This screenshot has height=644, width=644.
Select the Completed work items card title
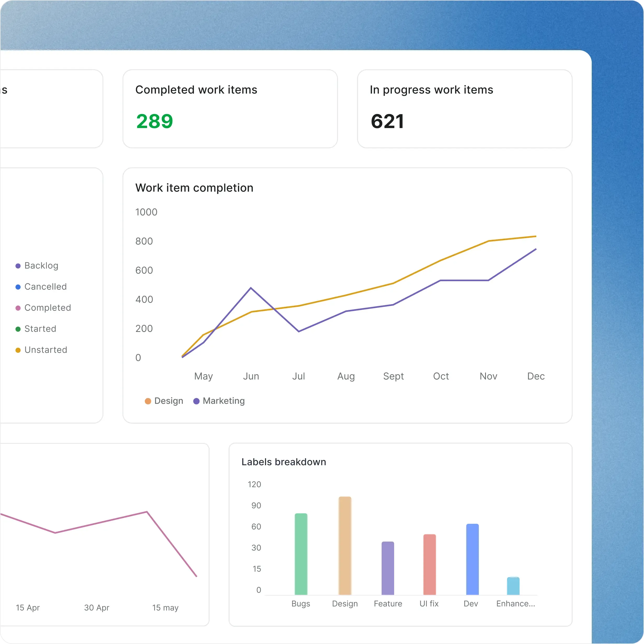point(196,90)
